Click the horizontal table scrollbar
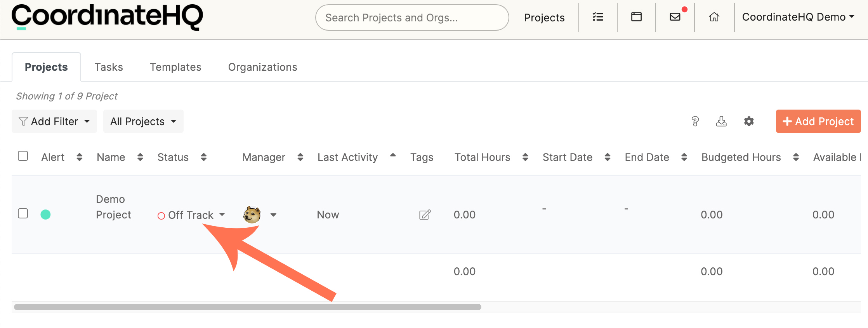The width and height of the screenshot is (868, 328). click(247, 307)
